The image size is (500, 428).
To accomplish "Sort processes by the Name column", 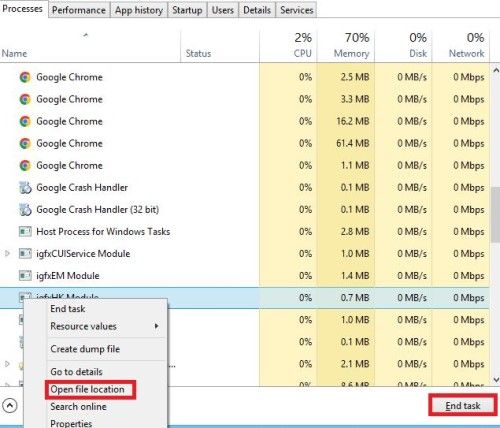I will (90, 47).
